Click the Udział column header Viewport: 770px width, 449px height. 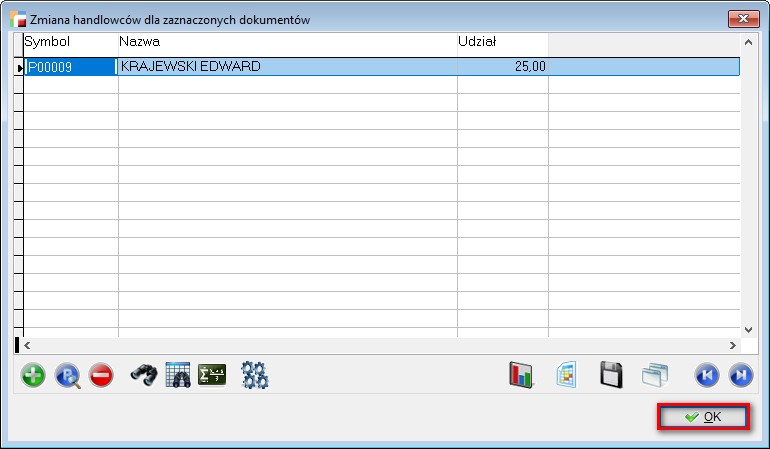[502, 42]
